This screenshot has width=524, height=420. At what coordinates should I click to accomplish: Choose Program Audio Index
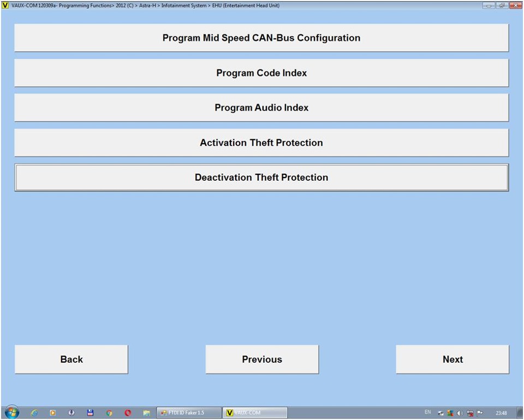click(261, 108)
